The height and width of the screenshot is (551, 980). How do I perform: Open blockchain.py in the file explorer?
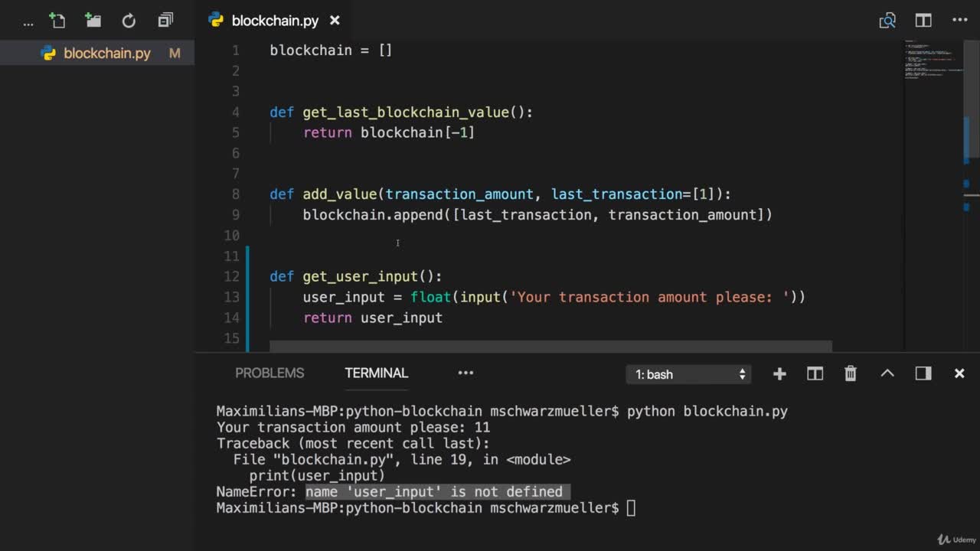click(97, 54)
